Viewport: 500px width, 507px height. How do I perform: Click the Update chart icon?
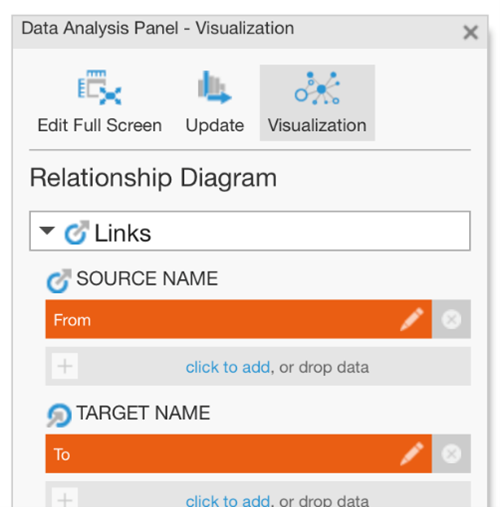click(x=214, y=87)
